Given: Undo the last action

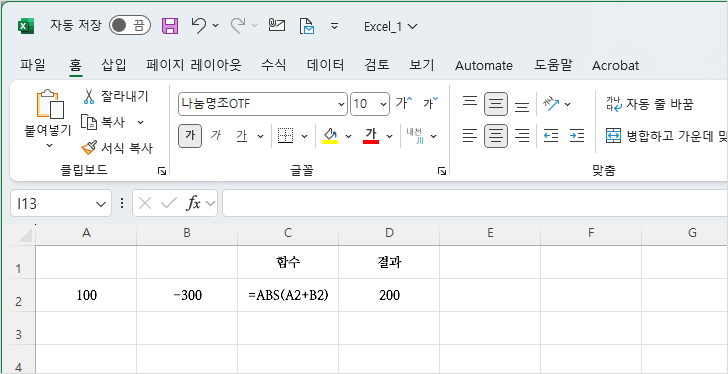Looking at the screenshot, I should (x=199, y=26).
